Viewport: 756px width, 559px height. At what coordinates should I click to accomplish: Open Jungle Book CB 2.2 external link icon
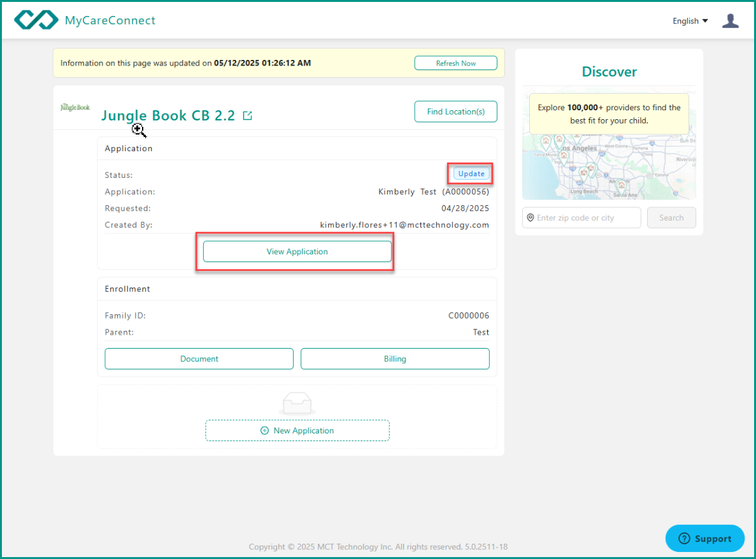point(247,115)
